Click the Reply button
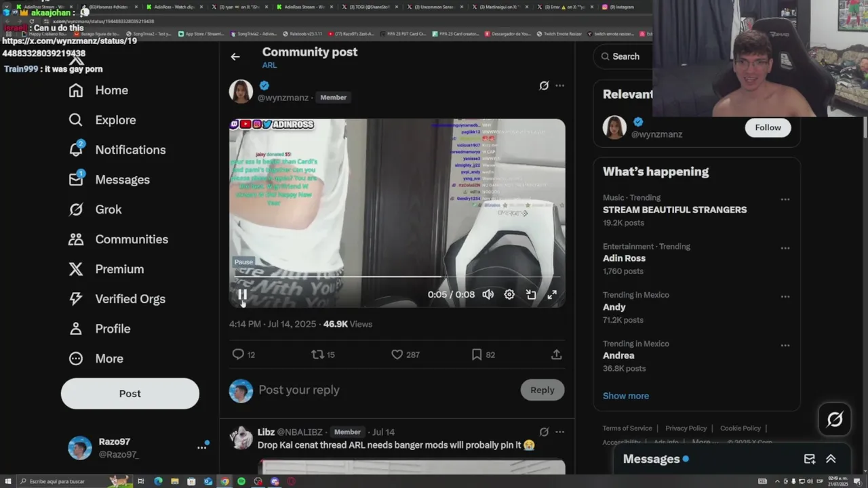Viewport: 868px width, 488px height. point(542,390)
